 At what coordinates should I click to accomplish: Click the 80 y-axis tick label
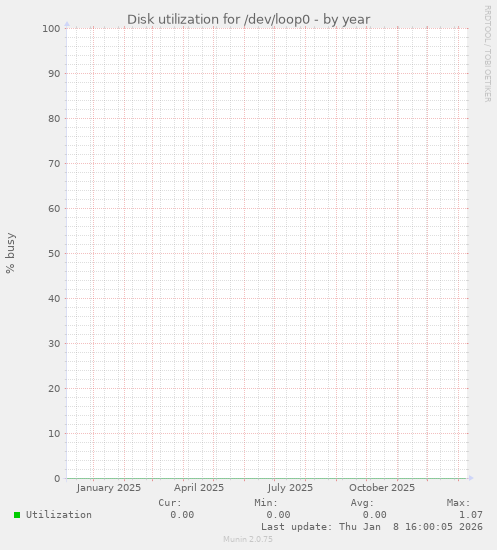tap(54, 119)
